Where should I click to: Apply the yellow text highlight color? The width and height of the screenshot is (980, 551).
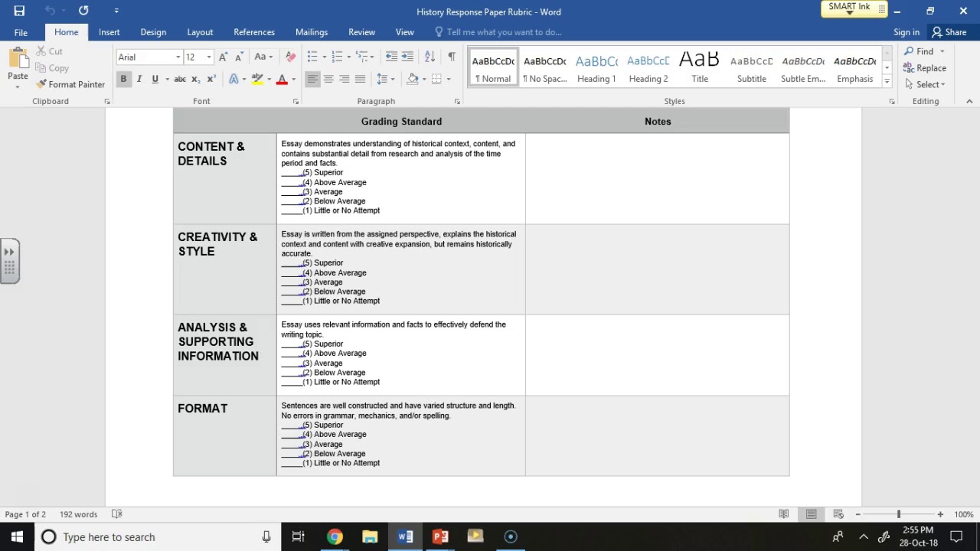257,79
